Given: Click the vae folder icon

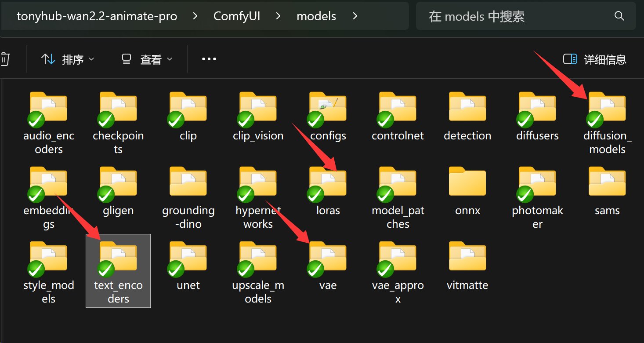Looking at the screenshot, I should (x=328, y=257).
